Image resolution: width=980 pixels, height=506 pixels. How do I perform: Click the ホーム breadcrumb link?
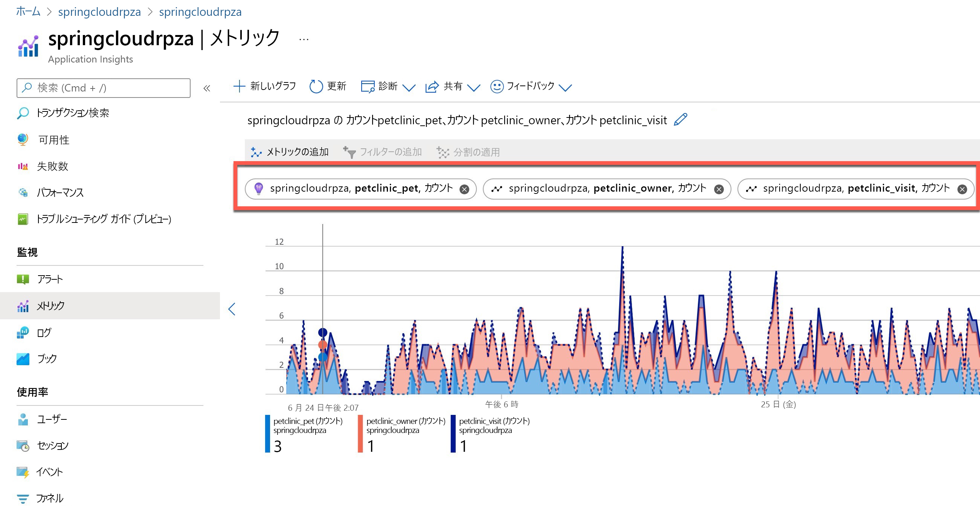point(28,12)
